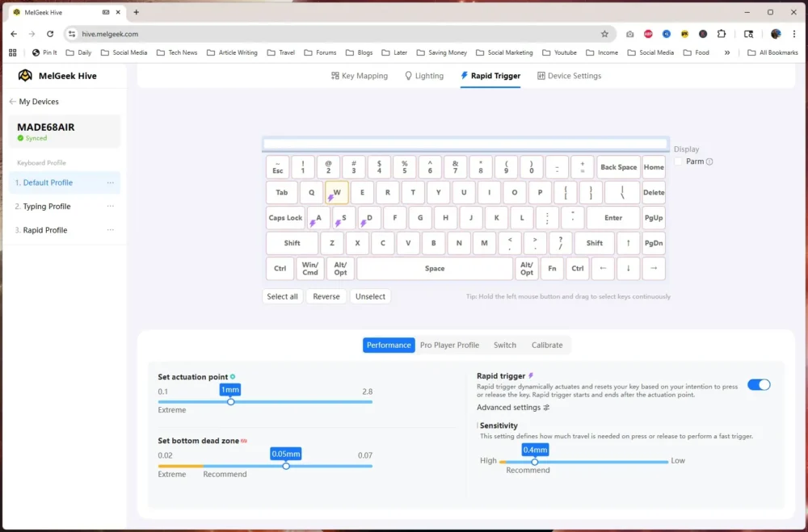Viewport: 808px width, 532px height.
Task: Click the Pin It bookmark
Action: click(x=44, y=52)
